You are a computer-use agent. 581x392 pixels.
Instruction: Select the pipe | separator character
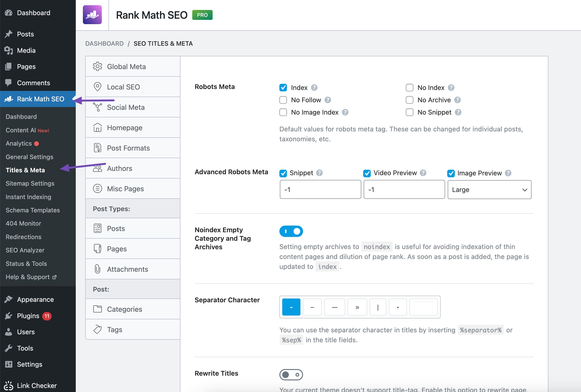pos(378,307)
